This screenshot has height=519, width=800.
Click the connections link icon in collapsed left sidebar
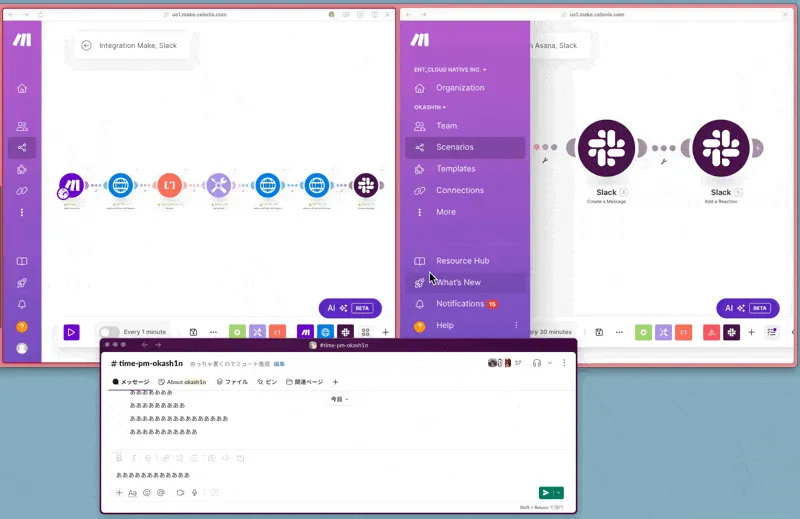[22, 191]
